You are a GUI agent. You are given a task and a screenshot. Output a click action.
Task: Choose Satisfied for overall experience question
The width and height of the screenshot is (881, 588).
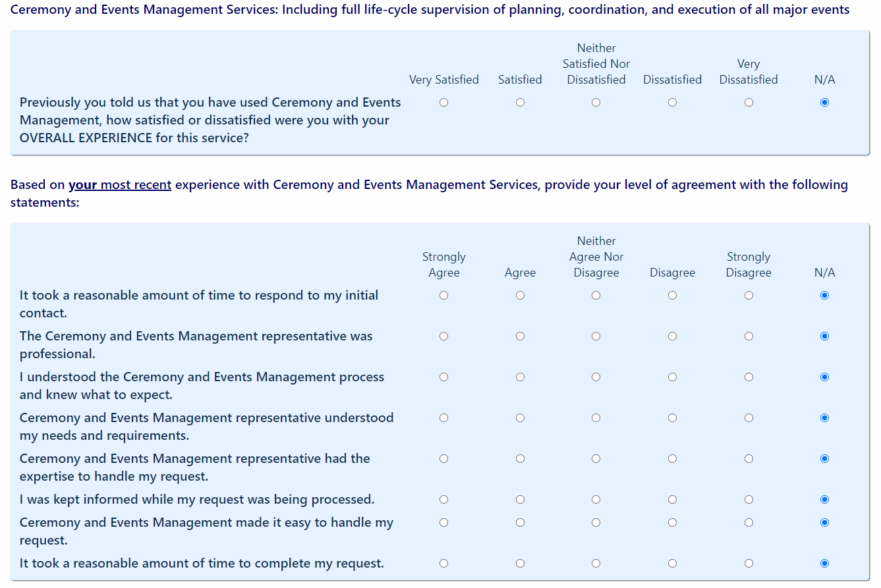pyautogui.click(x=520, y=103)
